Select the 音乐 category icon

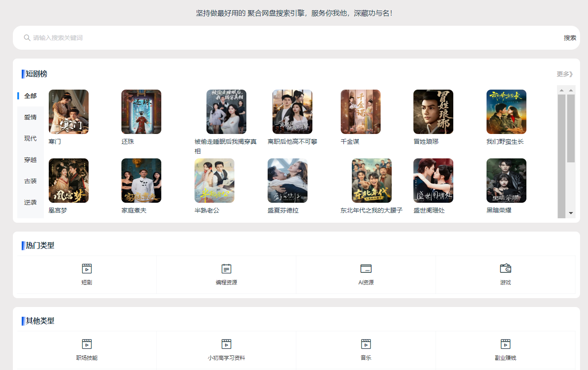tap(366, 344)
